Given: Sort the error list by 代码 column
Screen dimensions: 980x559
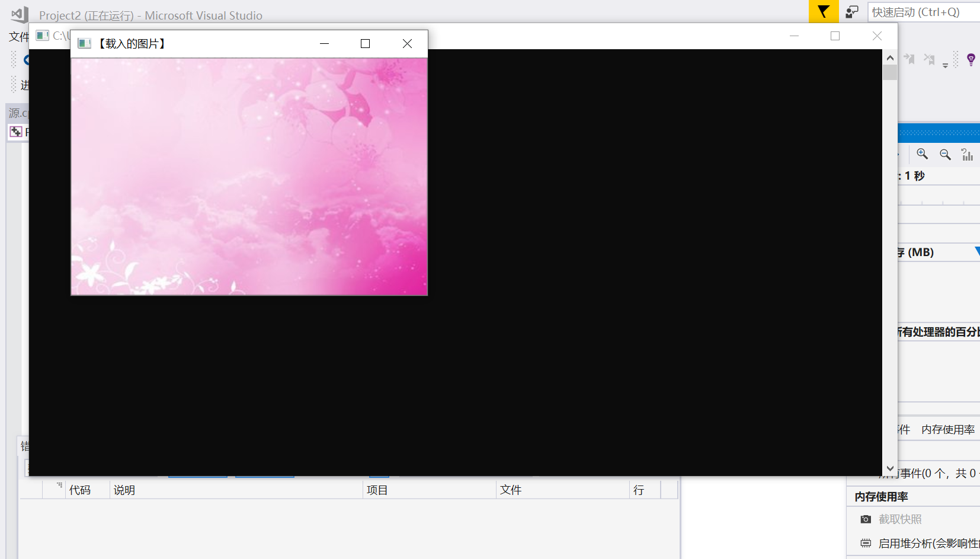Looking at the screenshot, I should pos(87,490).
